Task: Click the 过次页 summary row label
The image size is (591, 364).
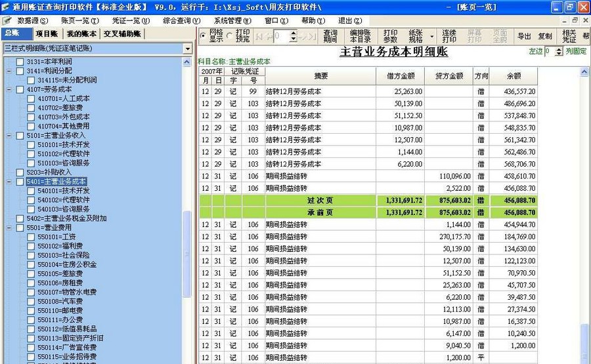Action: [x=320, y=201]
